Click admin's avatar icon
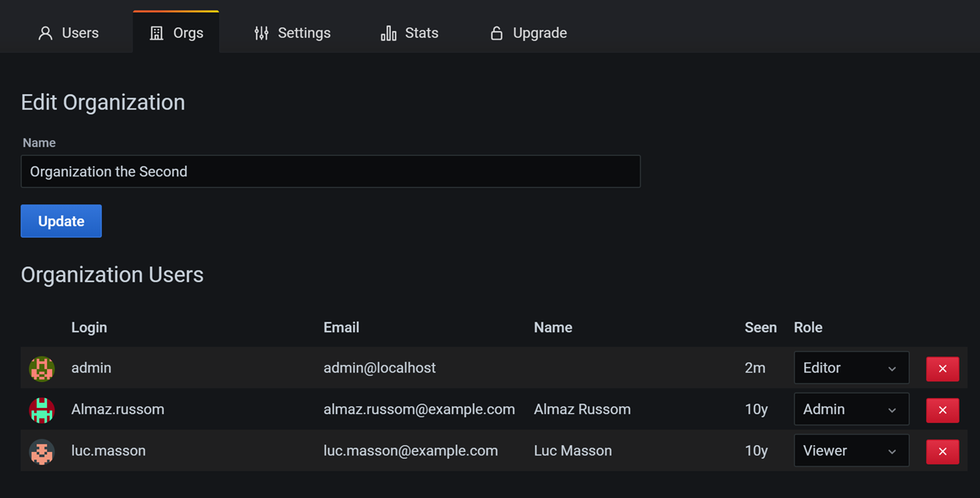The height and width of the screenshot is (498, 980). click(x=42, y=369)
